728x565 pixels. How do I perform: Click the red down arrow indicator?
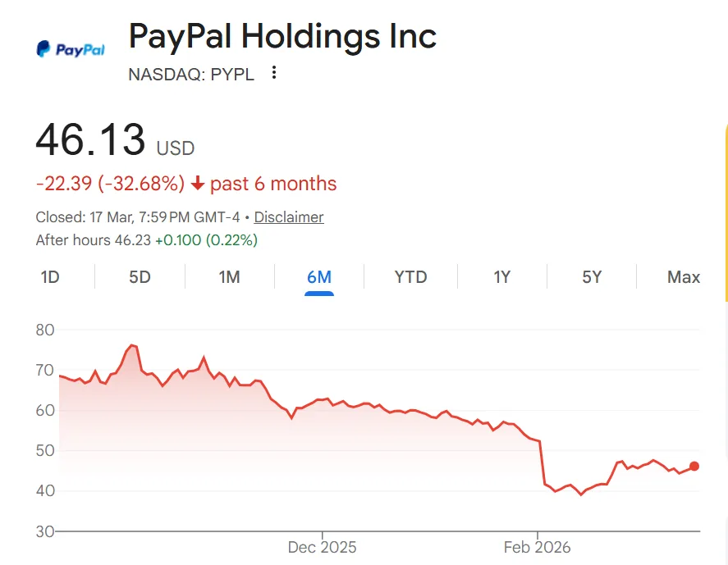pos(197,184)
